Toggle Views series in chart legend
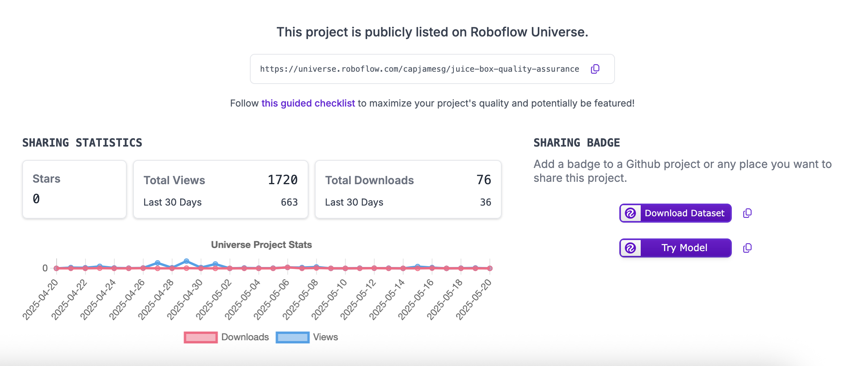The image size is (868, 366). [325, 337]
